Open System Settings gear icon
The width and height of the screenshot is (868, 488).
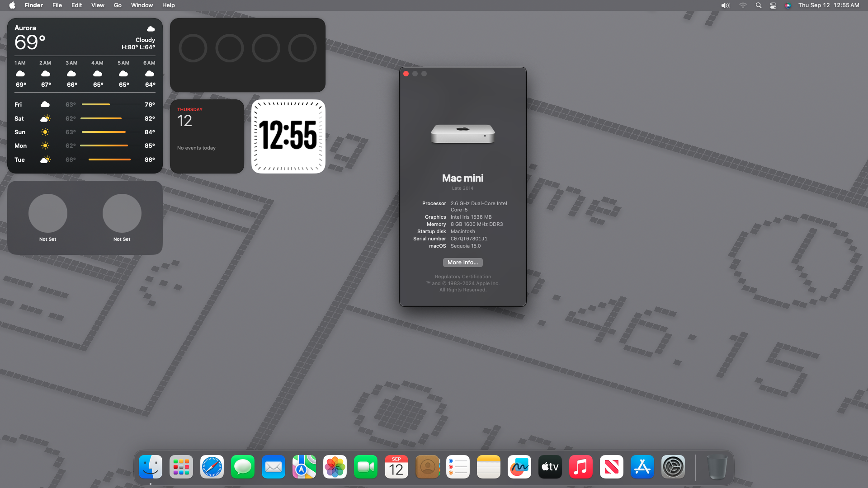(673, 467)
